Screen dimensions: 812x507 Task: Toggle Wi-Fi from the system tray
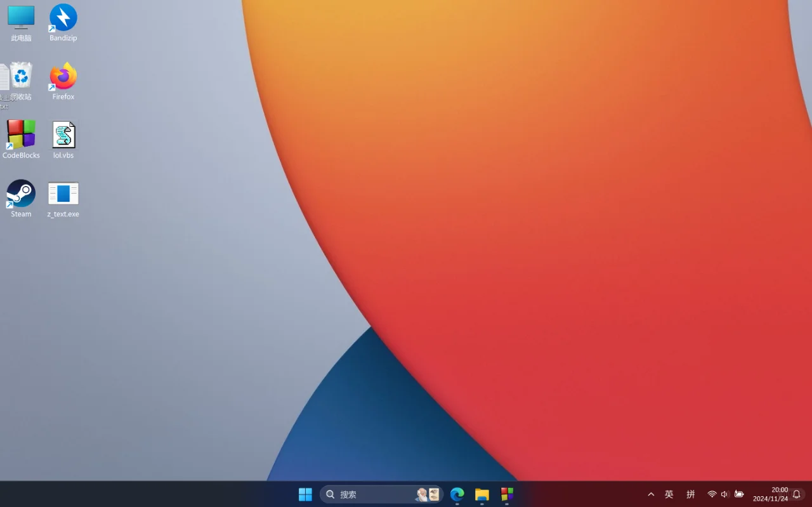[x=712, y=494]
